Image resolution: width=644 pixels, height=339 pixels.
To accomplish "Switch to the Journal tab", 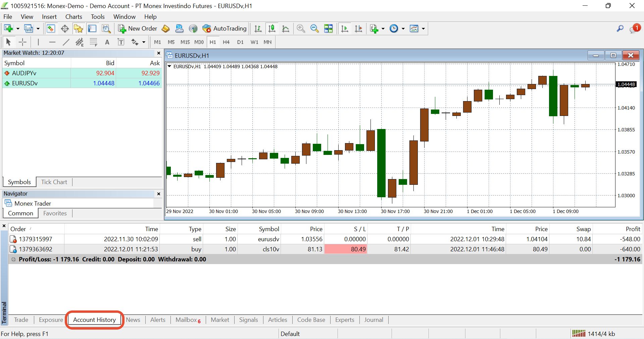I will pos(374,320).
